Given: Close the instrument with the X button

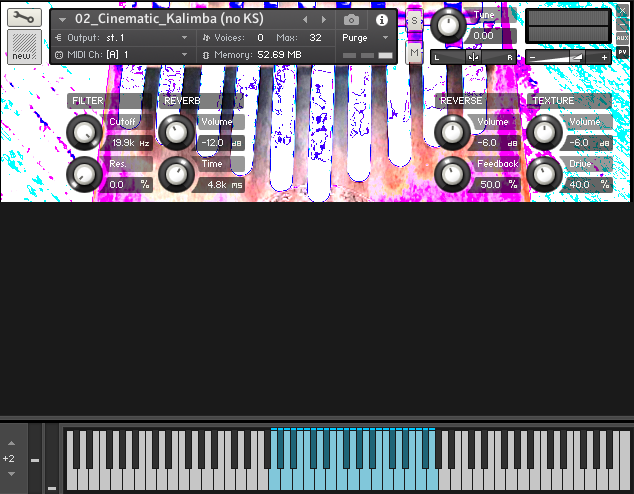Looking at the screenshot, I should click(622, 11).
